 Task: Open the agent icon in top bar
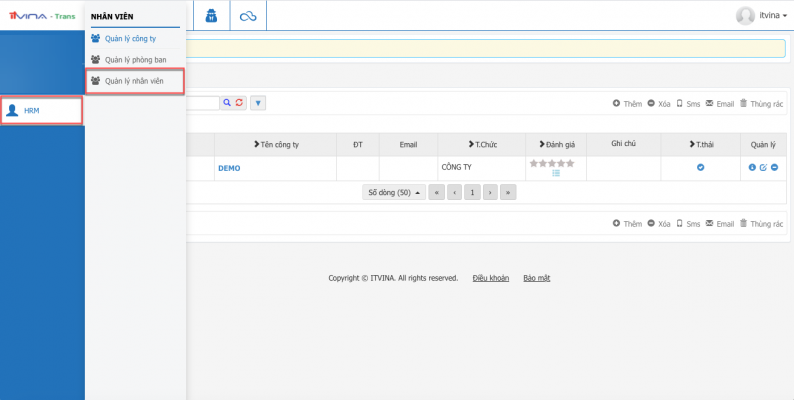tap(211, 15)
